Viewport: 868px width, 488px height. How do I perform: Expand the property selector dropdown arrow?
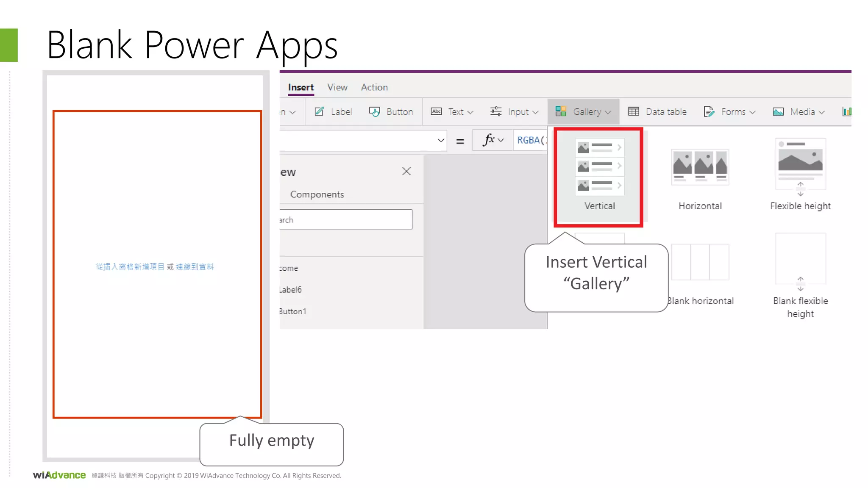[441, 140]
